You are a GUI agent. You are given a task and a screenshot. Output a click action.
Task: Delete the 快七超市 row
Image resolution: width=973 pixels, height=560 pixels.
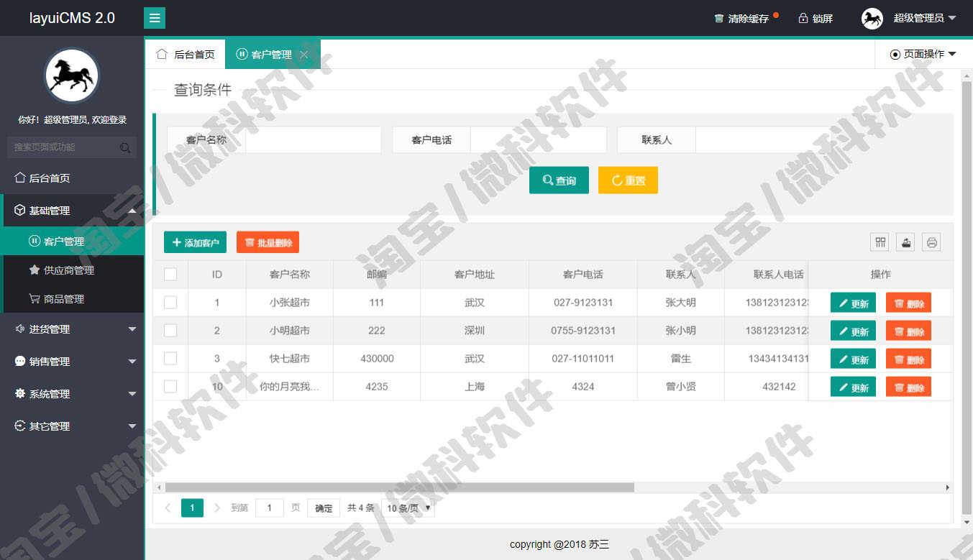click(908, 359)
